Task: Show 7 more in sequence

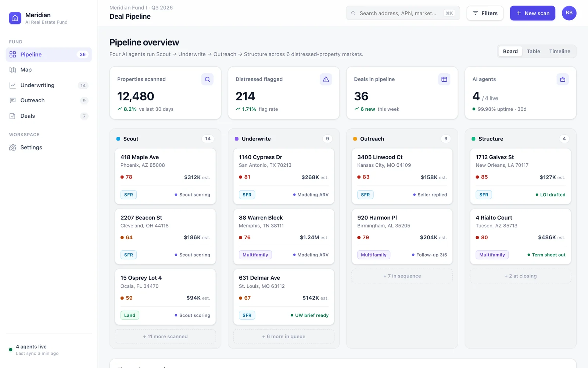Action: coord(402,276)
